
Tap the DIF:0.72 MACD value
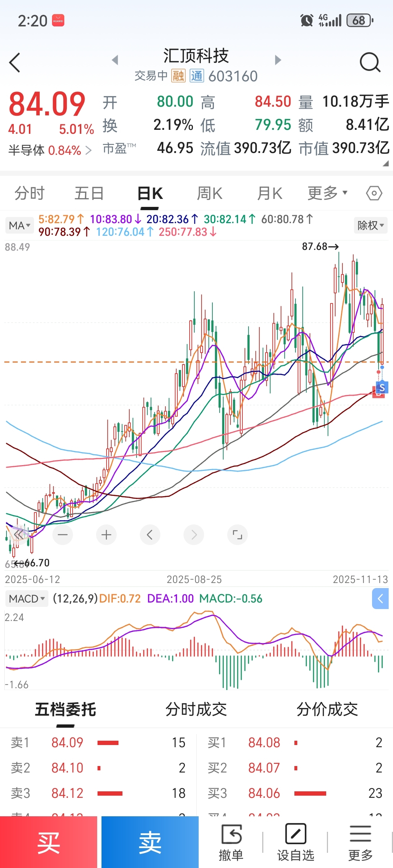pyautogui.click(x=120, y=599)
